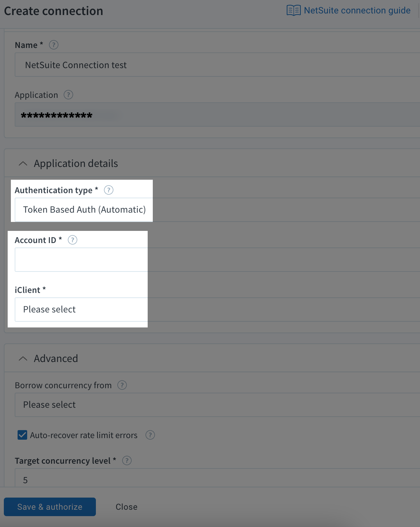Select the NetSuite Connection test name field

tap(128, 65)
